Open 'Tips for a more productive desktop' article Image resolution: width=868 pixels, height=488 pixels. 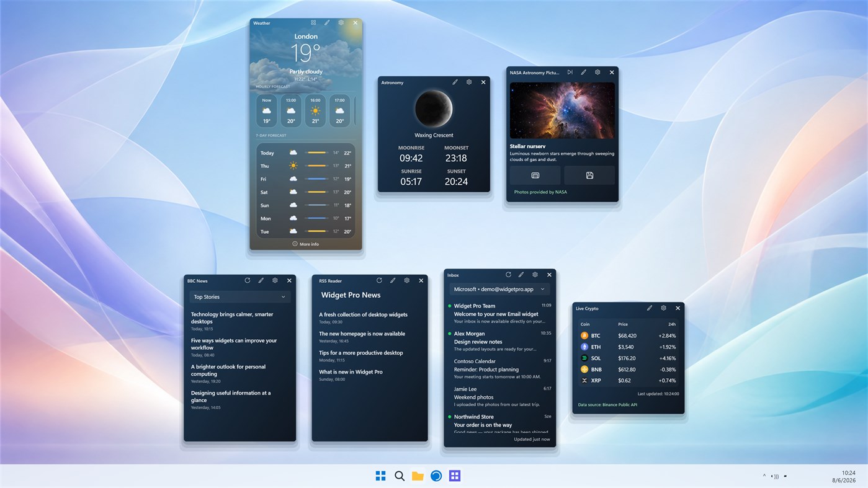(x=361, y=353)
